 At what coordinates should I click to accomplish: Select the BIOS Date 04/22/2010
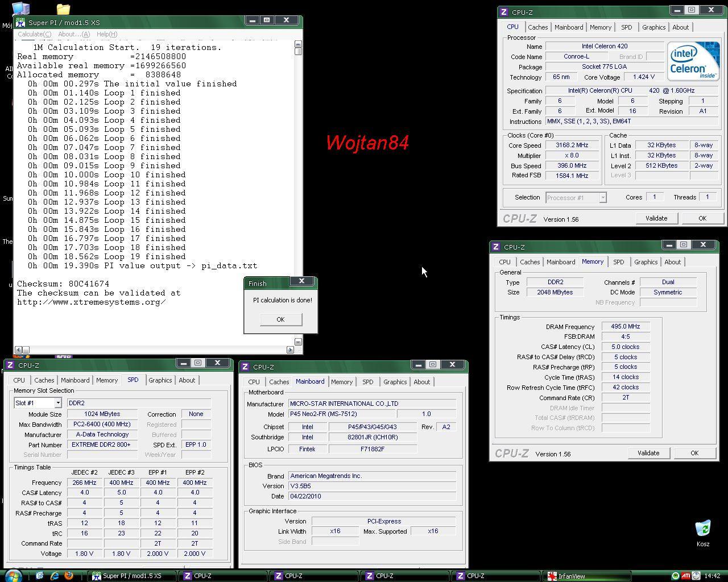point(372,496)
